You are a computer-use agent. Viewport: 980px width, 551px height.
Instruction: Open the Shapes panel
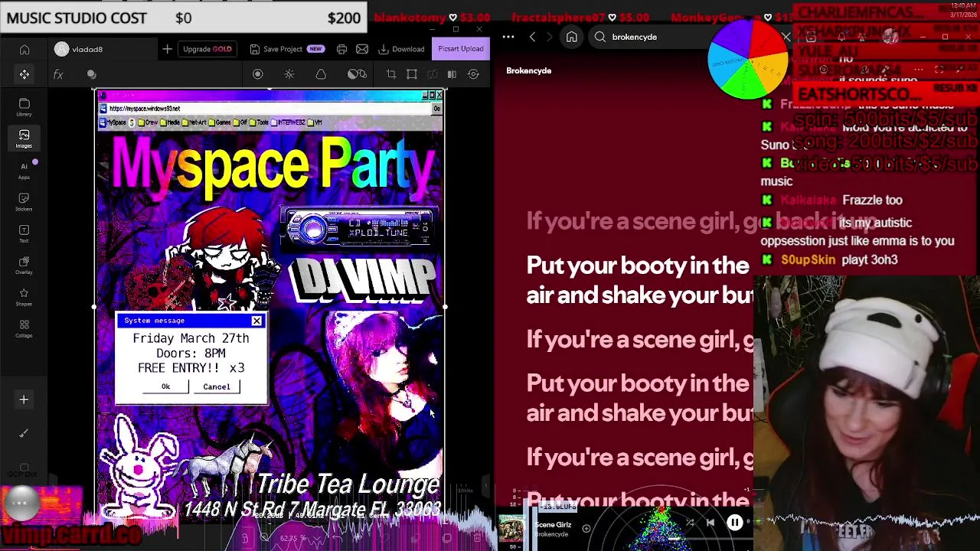pyautogui.click(x=24, y=296)
